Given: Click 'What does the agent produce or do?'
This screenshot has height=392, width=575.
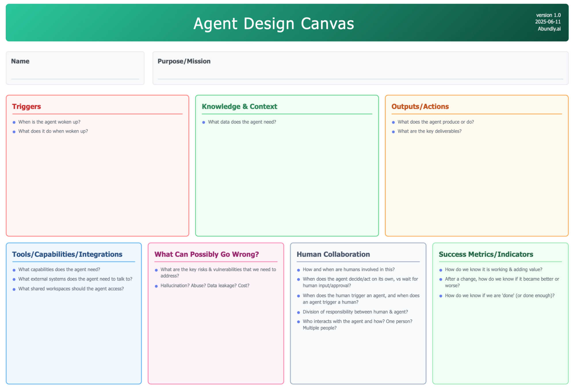Looking at the screenshot, I should (436, 122).
